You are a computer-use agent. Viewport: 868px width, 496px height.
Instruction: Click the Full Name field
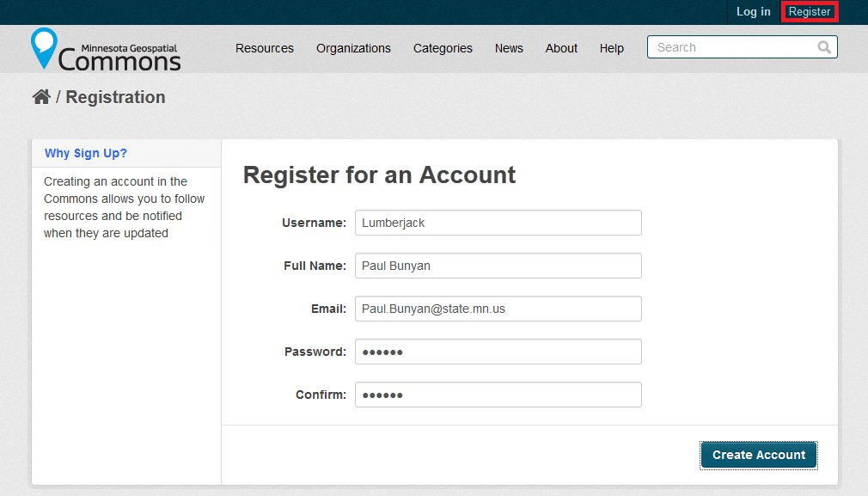[x=498, y=266]
